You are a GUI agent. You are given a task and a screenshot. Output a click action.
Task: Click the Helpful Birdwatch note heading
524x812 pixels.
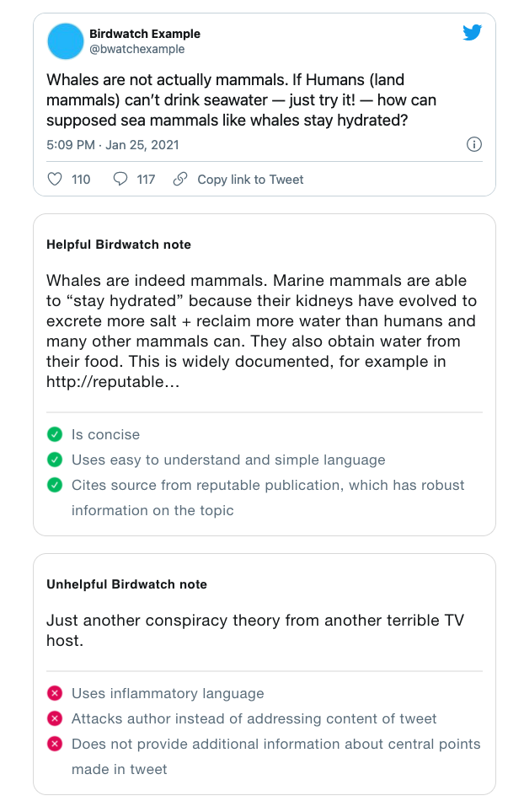click(119, 245)
